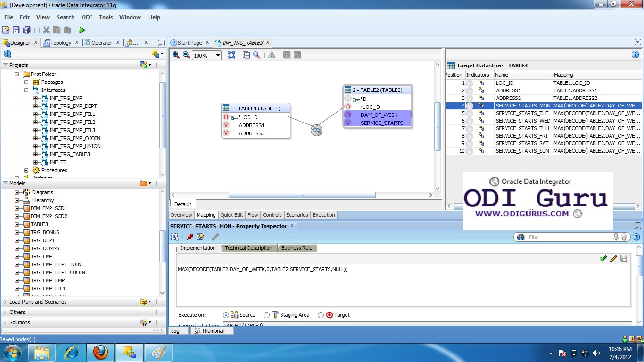Click the blue info icon above Target Datastore
644x362 pixels.
pyautogui.click(x=635, y=55)
